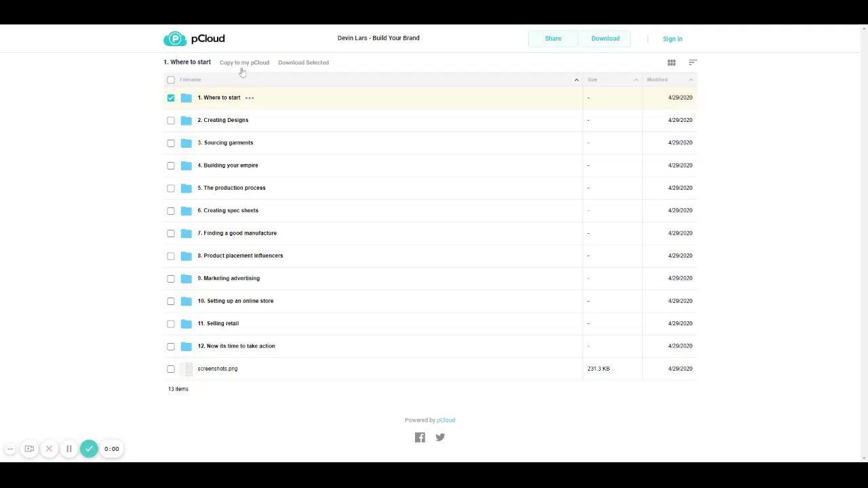Viewport: 868px width, 488px height.
Task: Check the Setting up an online store checkbox
Action: tap(171, 301)
